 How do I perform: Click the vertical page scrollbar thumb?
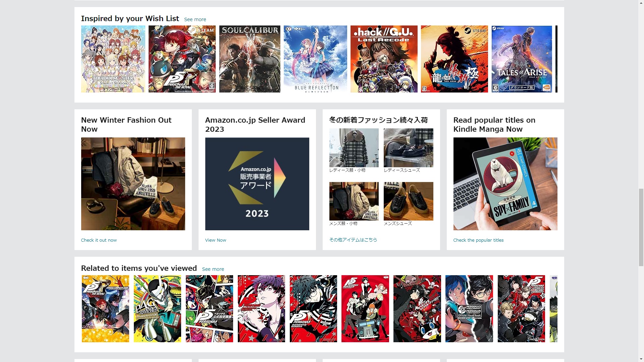coord(641,227)
